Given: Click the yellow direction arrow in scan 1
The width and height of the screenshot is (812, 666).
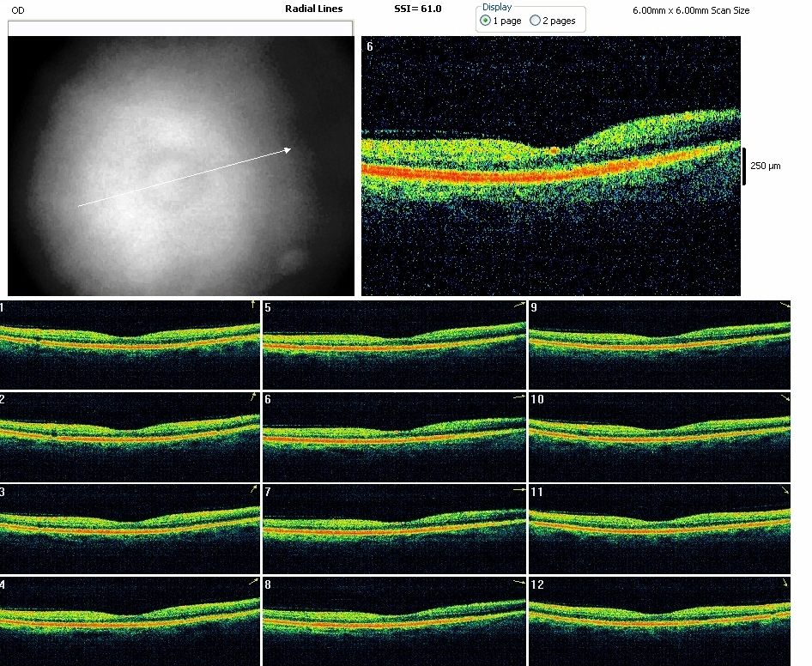Looking at the screenshot, I should [252, 305].
